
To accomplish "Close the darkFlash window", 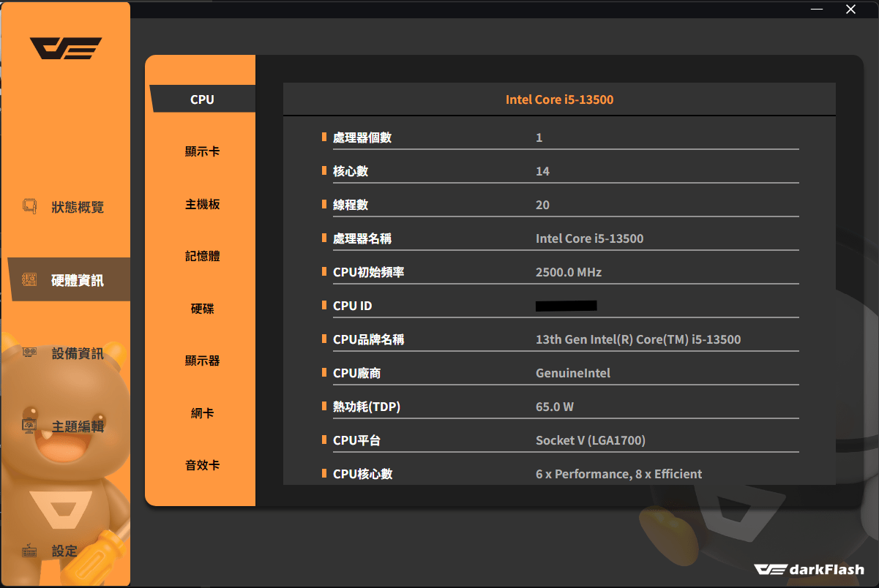I will coord(850,10).
